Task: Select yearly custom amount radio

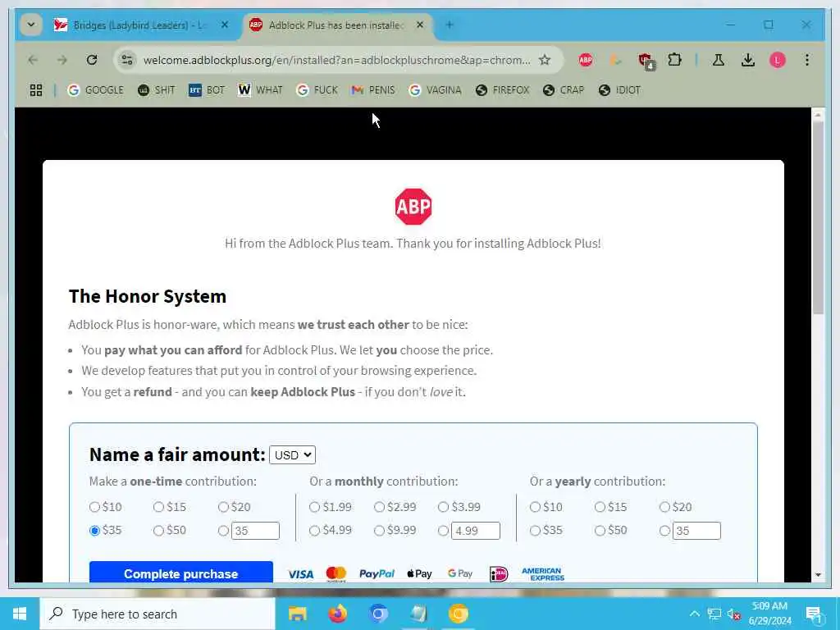Action: point(664,531)
